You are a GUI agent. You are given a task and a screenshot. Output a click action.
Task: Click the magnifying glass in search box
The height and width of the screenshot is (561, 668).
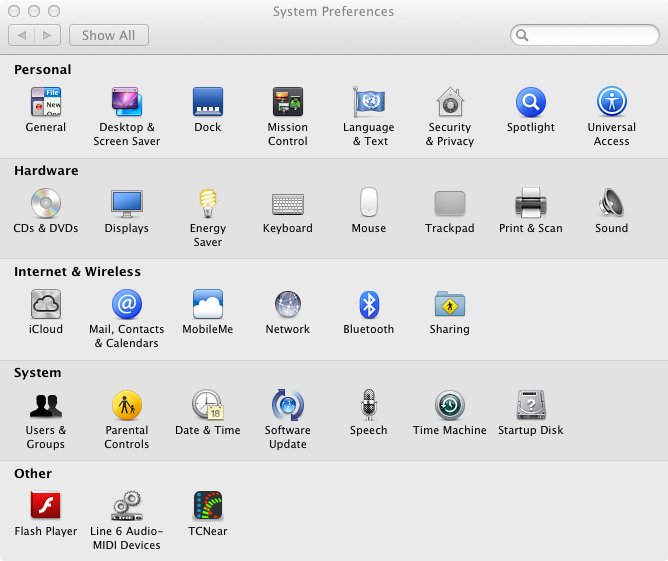pos(522,35)
